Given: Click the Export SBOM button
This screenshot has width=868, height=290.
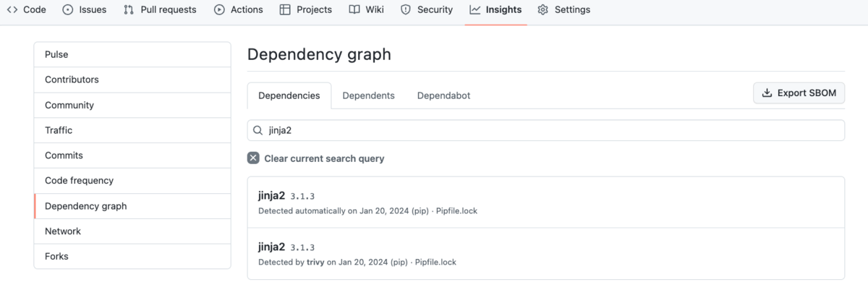Looking at the screenshot, I should pos(799,93).
